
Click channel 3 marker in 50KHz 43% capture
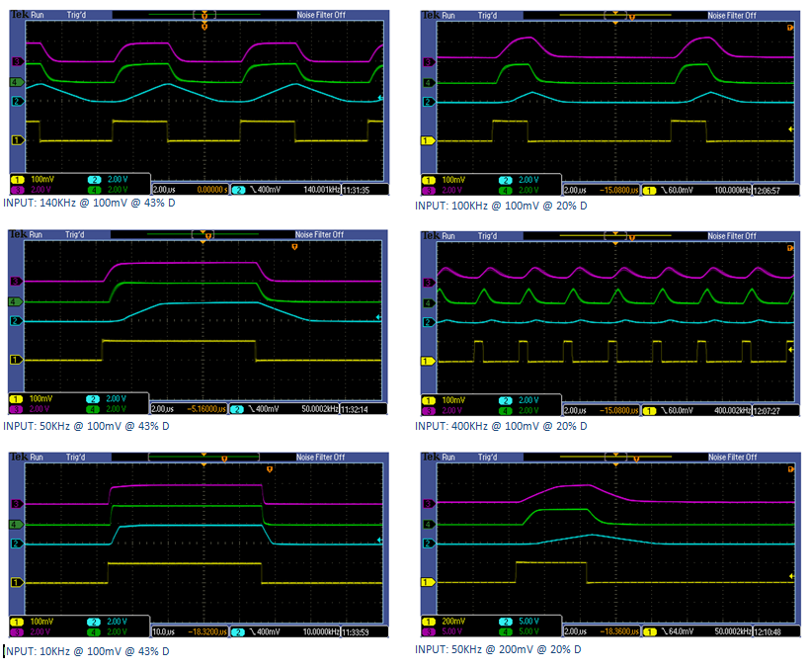point(17,281)
